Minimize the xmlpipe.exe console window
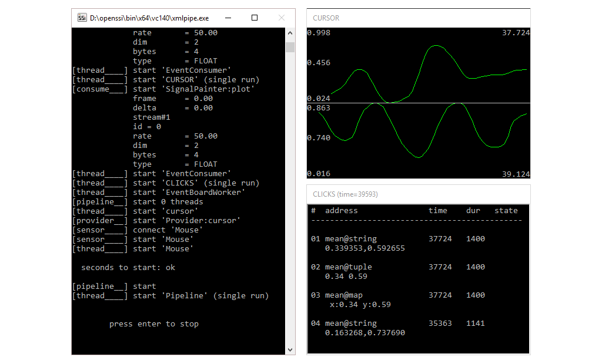The width and height of the screenshot is (602, 364). click(228, 18)
